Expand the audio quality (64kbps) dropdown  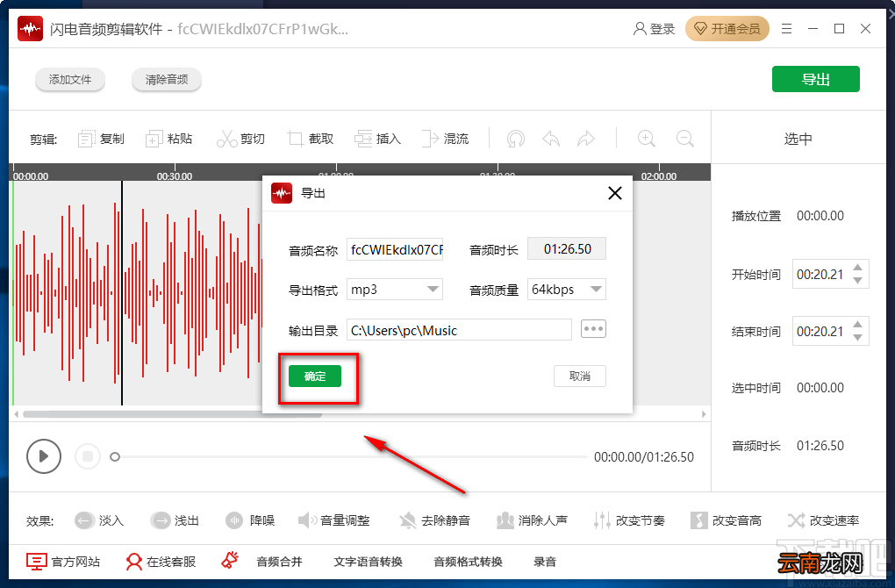596,290
